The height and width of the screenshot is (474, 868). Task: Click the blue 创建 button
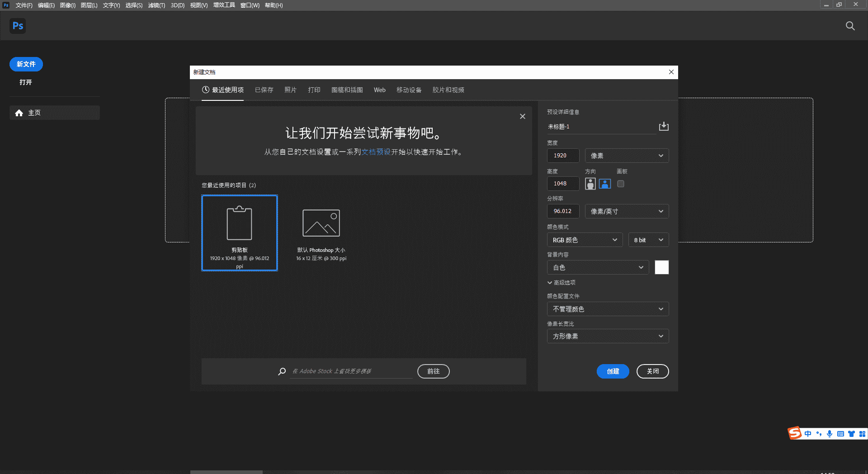pos(613,371)
